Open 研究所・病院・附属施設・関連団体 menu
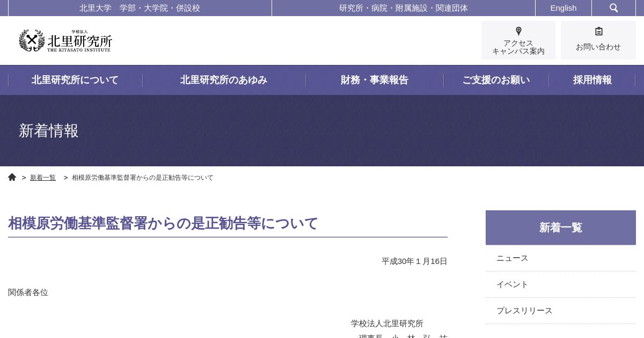Image resolution: width=644 pixels, height=338 pixels. coord(404,8)
